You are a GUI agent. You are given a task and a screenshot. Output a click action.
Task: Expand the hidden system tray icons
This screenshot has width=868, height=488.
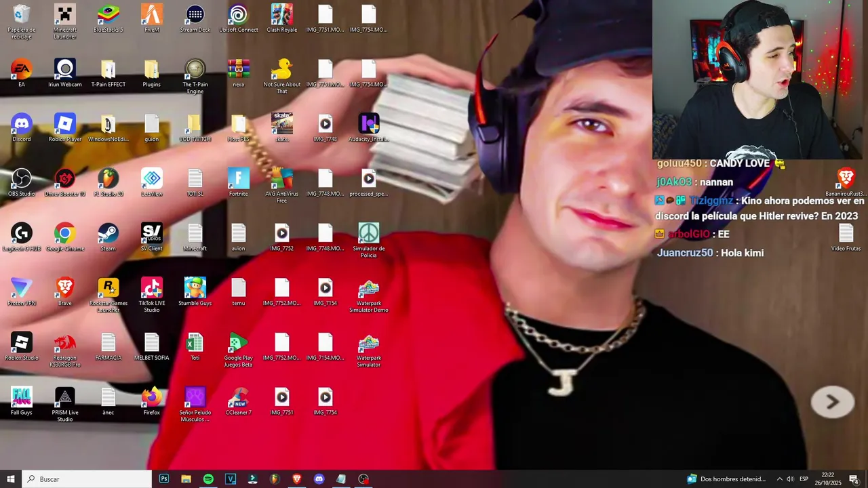(779, 479)
